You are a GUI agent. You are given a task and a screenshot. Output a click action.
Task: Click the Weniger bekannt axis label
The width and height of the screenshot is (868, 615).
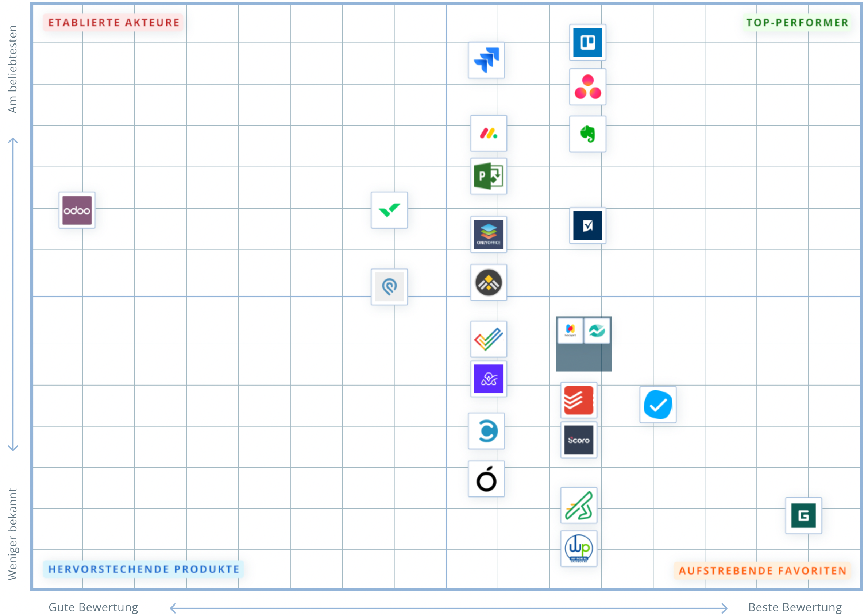point(12,534)
